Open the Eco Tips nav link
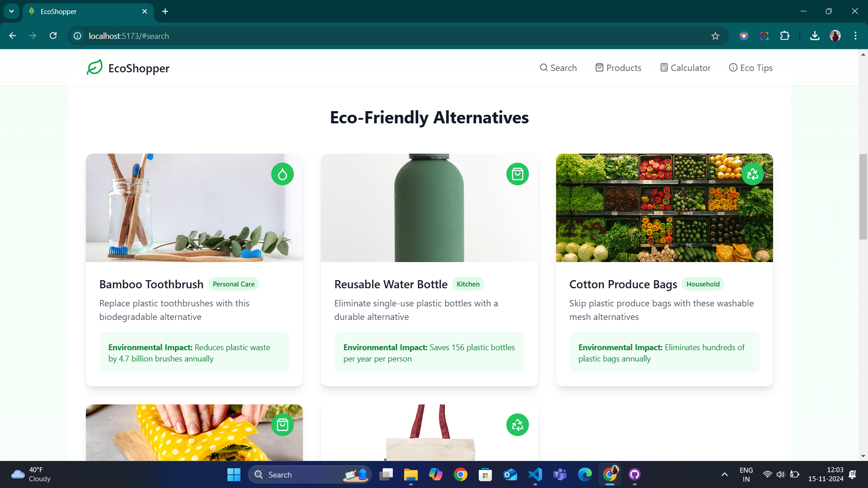868x488 pixels. 751,68
